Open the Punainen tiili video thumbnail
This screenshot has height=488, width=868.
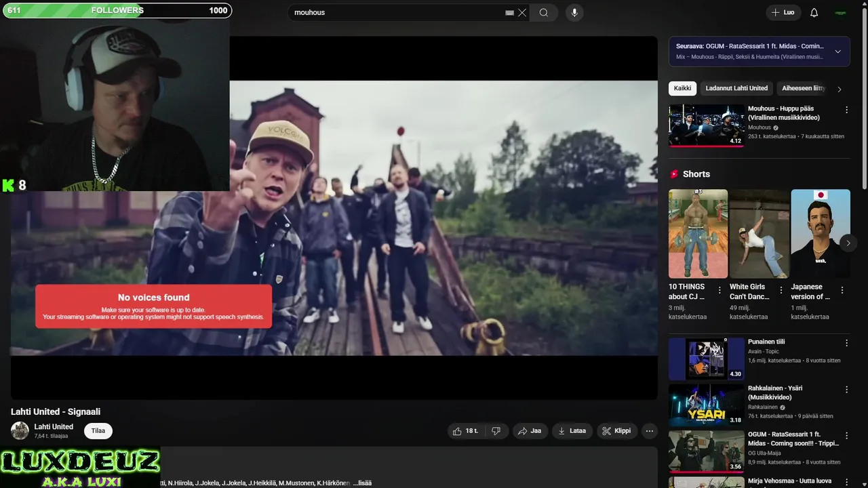[706, 359]
